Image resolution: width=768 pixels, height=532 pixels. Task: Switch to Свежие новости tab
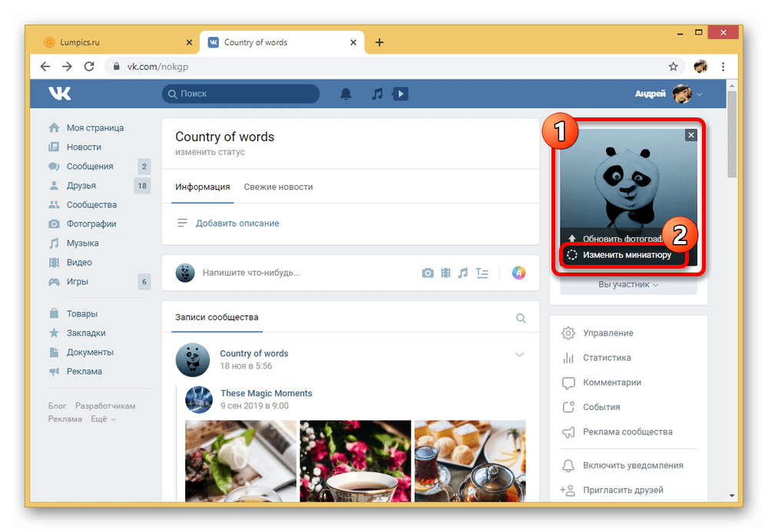[278, 187]
